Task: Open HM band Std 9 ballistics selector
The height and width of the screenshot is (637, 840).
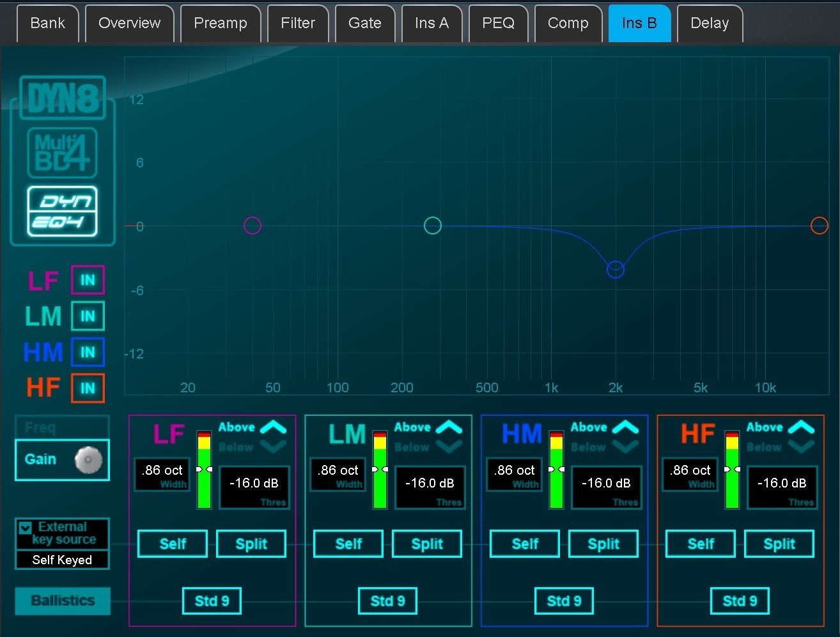Action: coord(564,601)
